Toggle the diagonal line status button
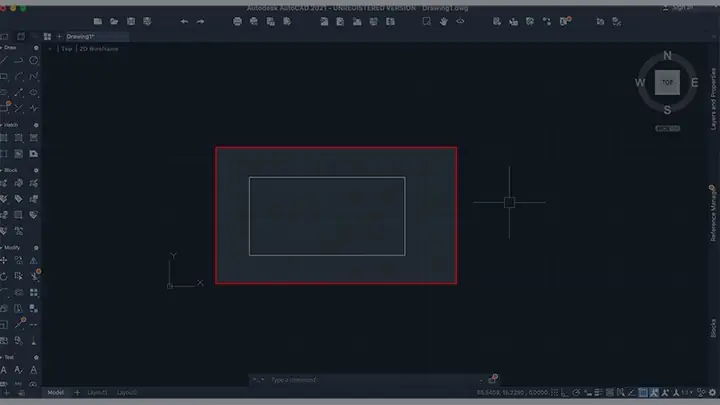The height and width of the screenshot is (405, 720). (x=632, y=393)
